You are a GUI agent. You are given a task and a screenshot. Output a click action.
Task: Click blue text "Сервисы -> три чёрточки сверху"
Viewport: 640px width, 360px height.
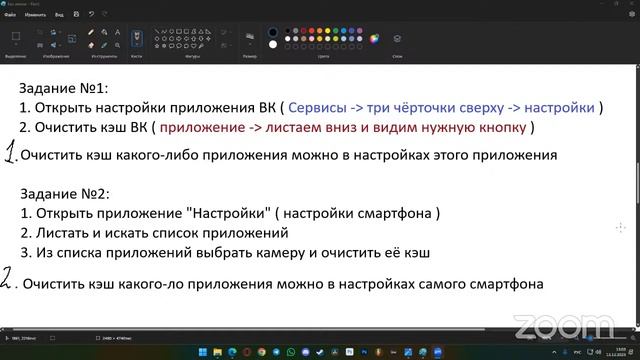coord(396,108)
